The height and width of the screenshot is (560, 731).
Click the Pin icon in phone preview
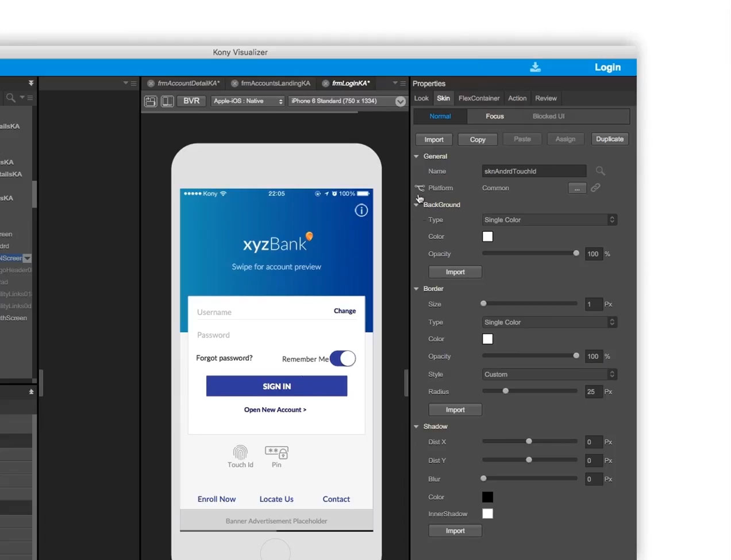[x=276, y=452]
